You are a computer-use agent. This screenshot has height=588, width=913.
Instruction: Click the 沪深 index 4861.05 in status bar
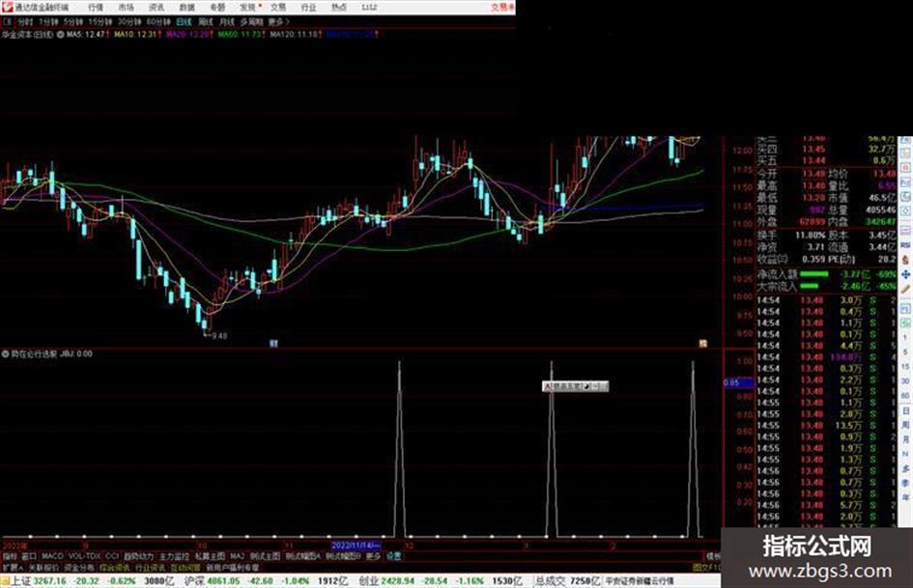[x=212, y=581]
